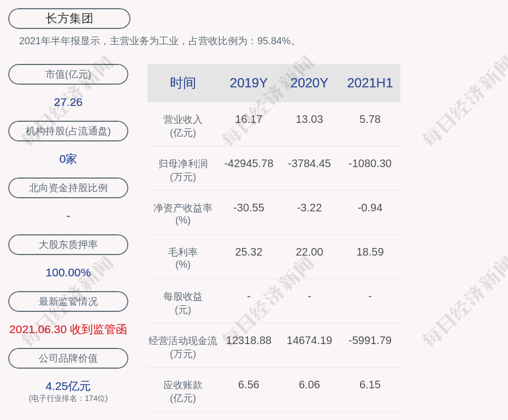Click the 净资产收益率(%) row label
The width and height of the screenshot is (508, 420).
183,214
